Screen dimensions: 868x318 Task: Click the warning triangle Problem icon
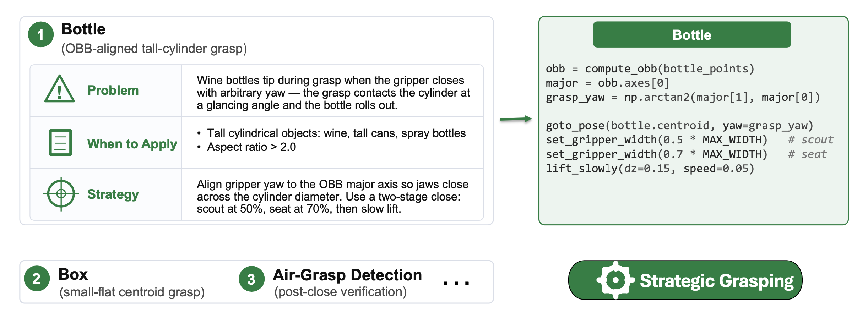pos(60,89)
